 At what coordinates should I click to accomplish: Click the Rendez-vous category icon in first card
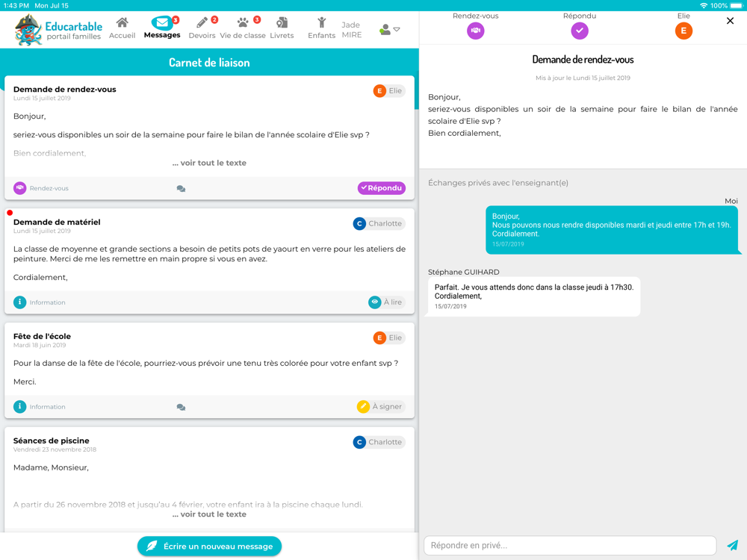tap(20, 188)
